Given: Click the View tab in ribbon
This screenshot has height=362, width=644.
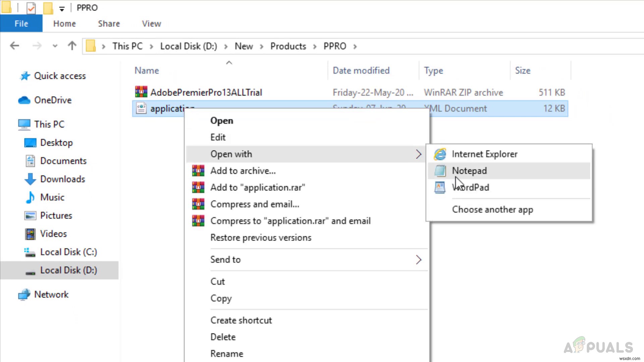Looking at the screenshot, I should [x=151, y=23].
